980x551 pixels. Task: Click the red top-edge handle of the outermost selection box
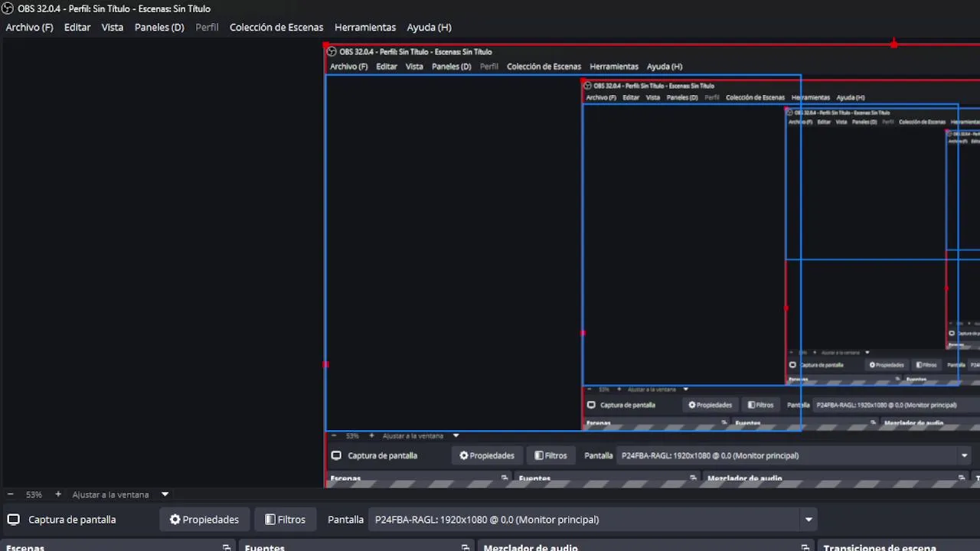pyautogui.click(x=894, y=44)
